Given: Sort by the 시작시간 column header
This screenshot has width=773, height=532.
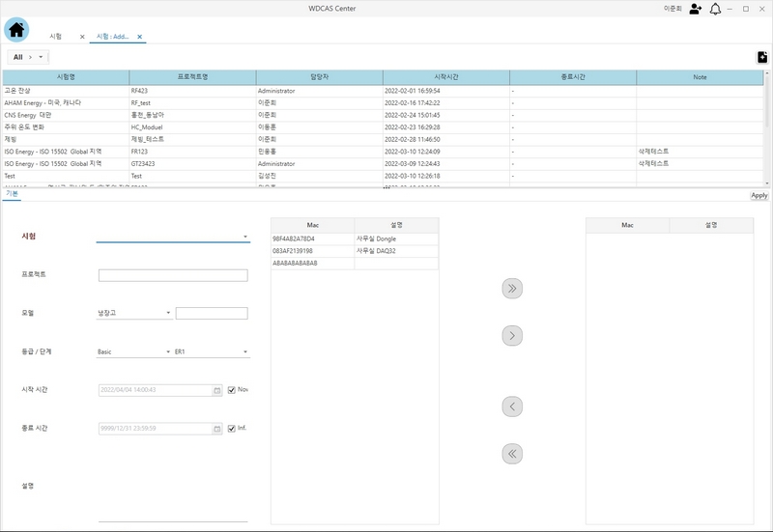Looking at the screenshot, I should pos(446,77).
